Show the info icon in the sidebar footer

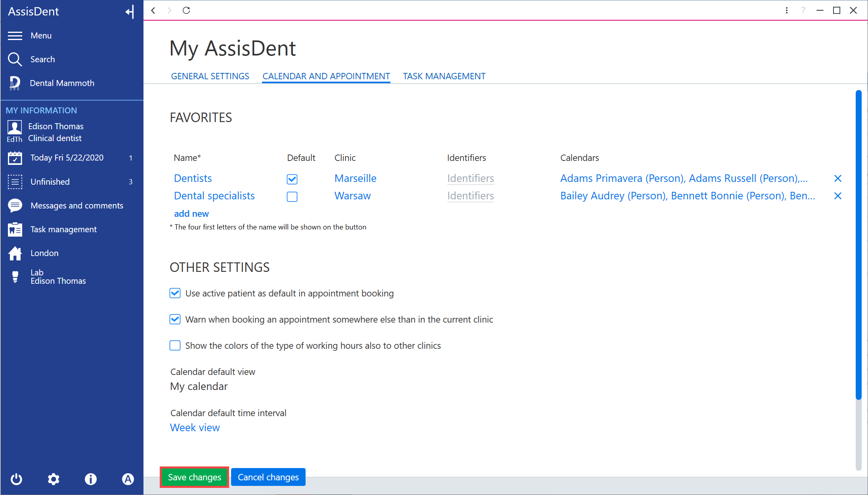coord(91,479)
